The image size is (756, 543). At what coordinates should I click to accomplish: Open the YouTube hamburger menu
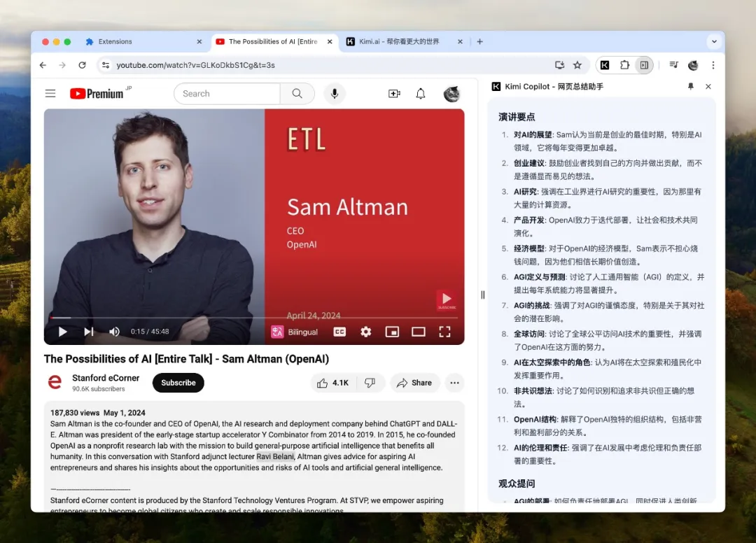[50, 93]
